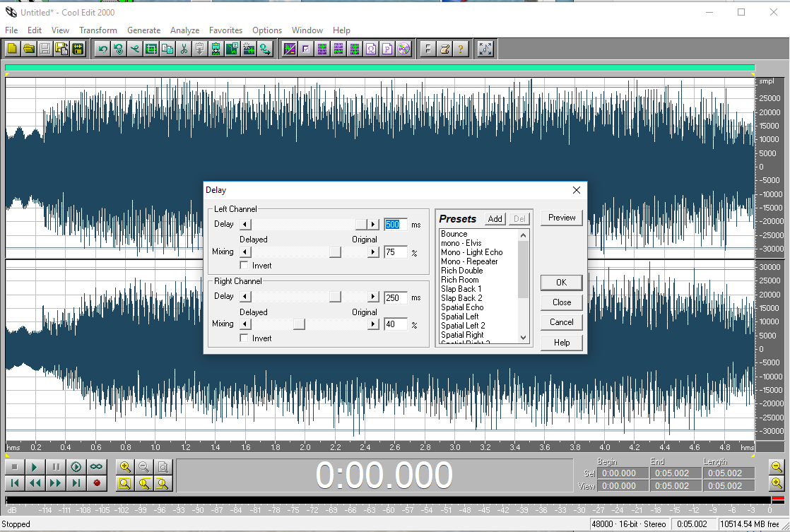790x532 pixels.
Task: Click the Close button below OK
Action: point(561,302)
